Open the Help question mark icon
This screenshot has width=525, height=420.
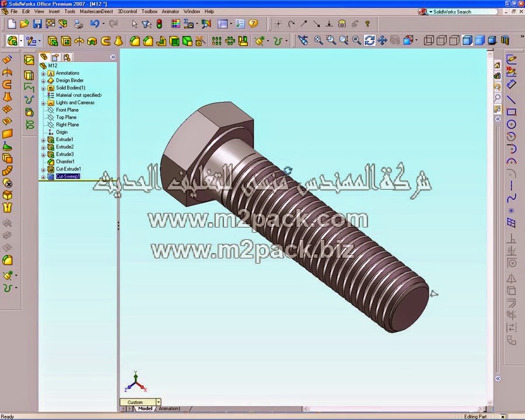coord(254,23)
